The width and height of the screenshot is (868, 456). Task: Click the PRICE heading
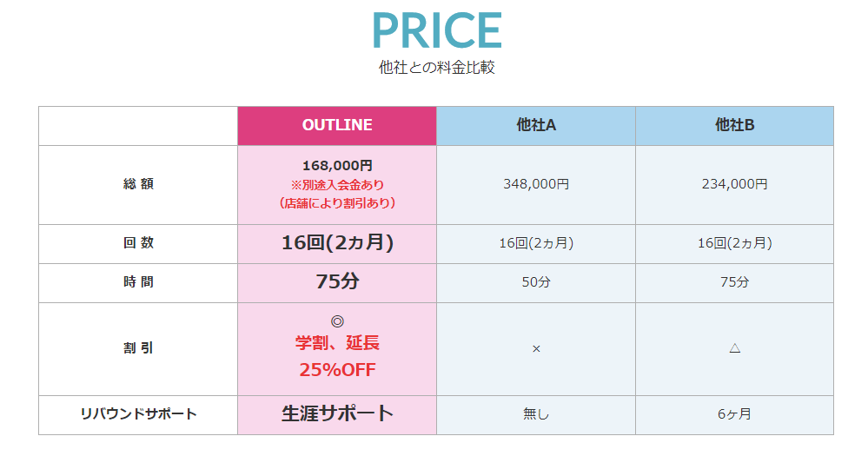pyautogui.click(x=436, y=30)
